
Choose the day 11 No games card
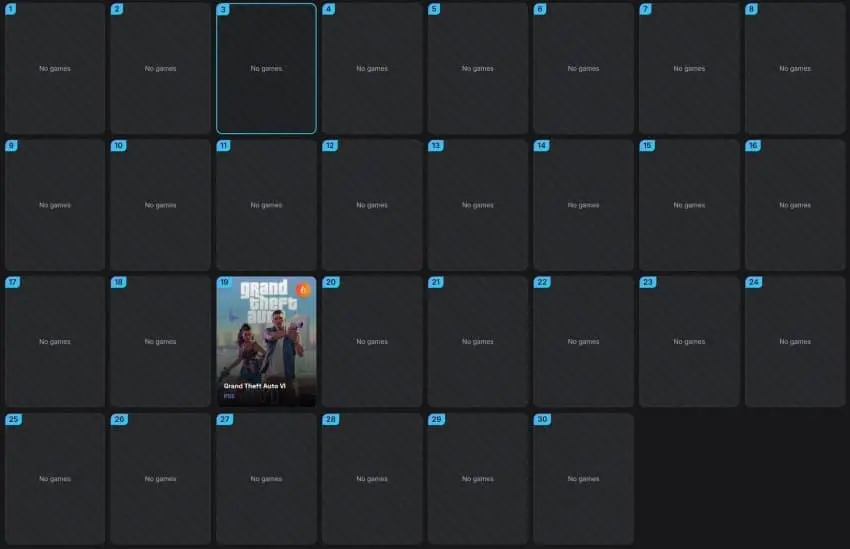coord(266,205)
